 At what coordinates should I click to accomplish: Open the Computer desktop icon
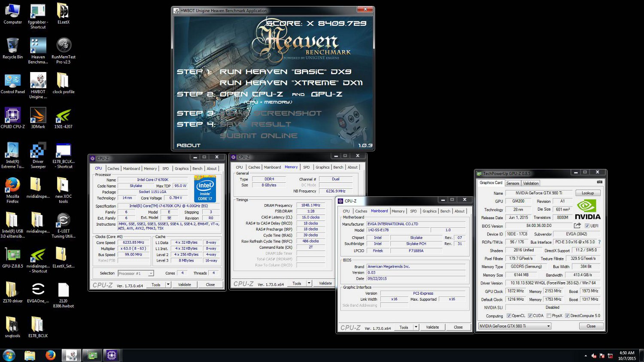12,14
